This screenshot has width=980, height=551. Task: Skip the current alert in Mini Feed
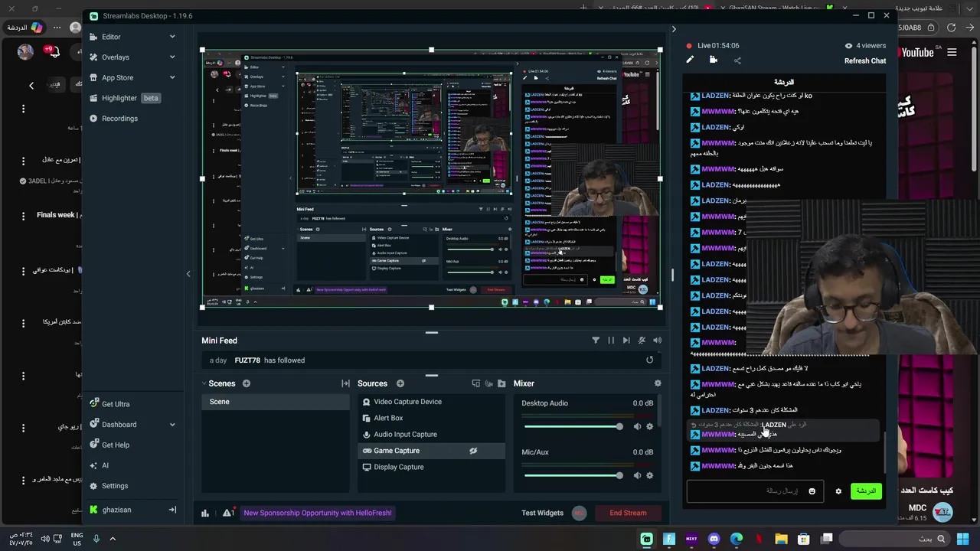click(626, 341)
